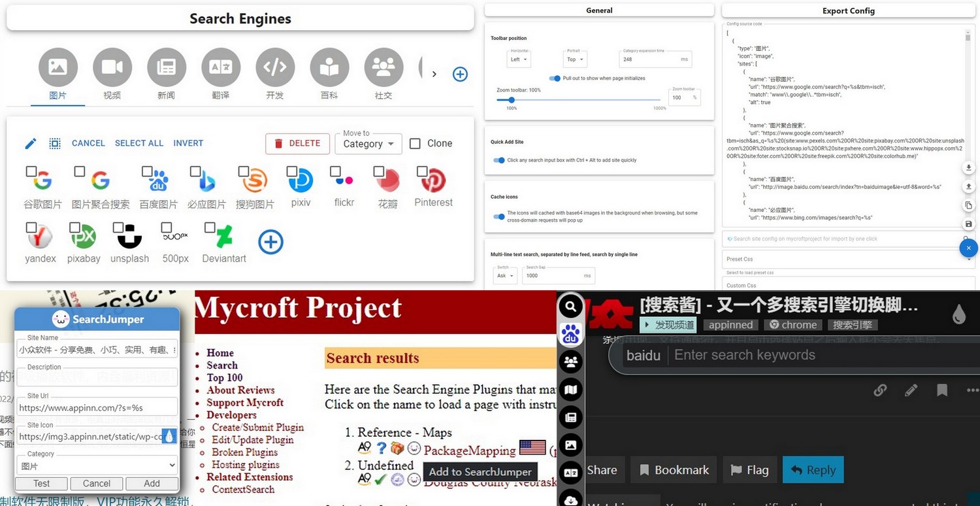This screenshot has height=506, width=980.
Task: Click the newspaper icon on vertical toolbar
Action: pyautogui.click(x=571, y=417)
